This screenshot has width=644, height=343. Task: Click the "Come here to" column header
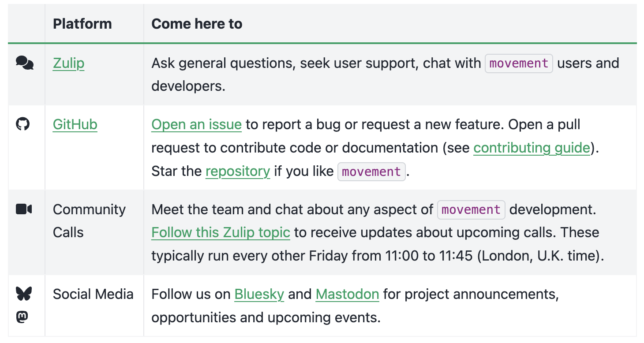[x=197, y=24]
